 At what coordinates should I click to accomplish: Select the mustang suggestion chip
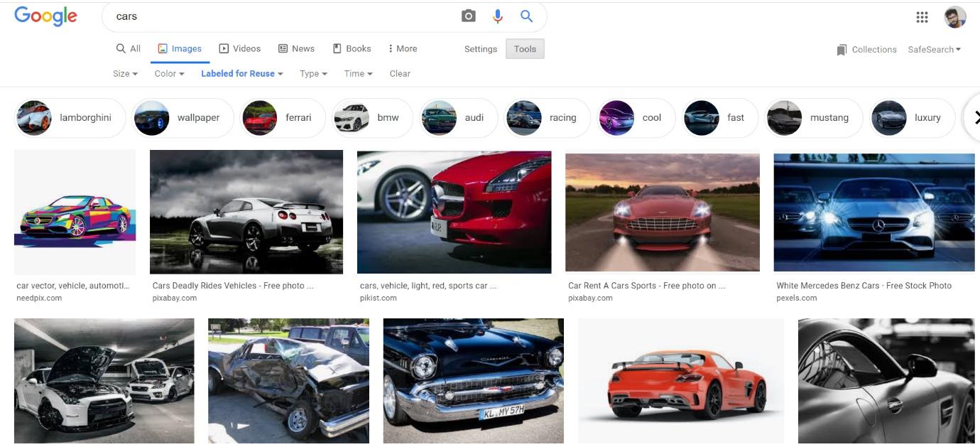pyautogui.click(x=814, y=118)
